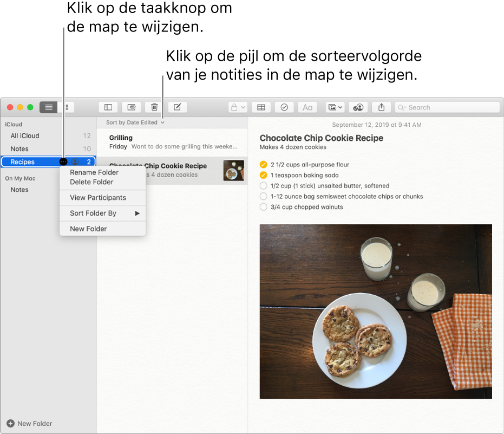Switch to gallery view
The width and height of the screenshot is (504, 434).
click(66, 107)
